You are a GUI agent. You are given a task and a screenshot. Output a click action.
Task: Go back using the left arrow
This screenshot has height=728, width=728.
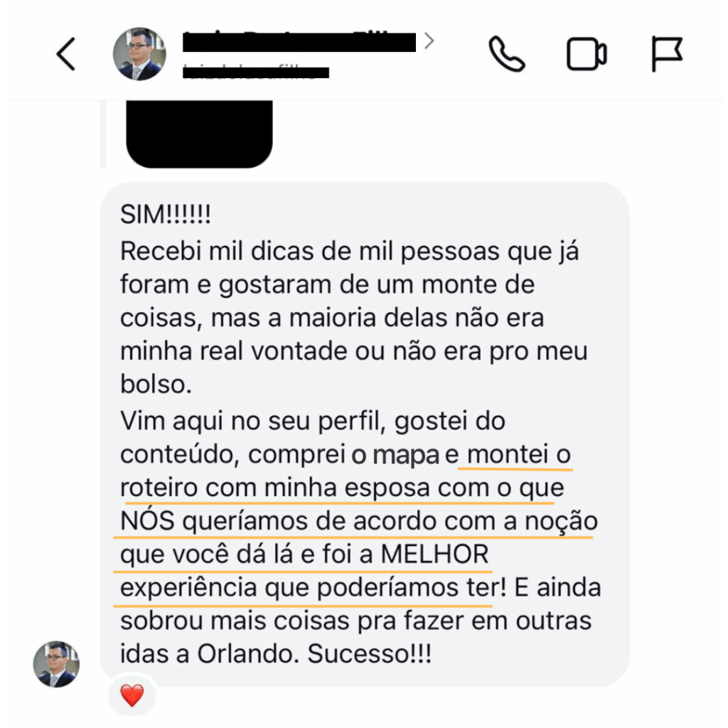[65, 54]
